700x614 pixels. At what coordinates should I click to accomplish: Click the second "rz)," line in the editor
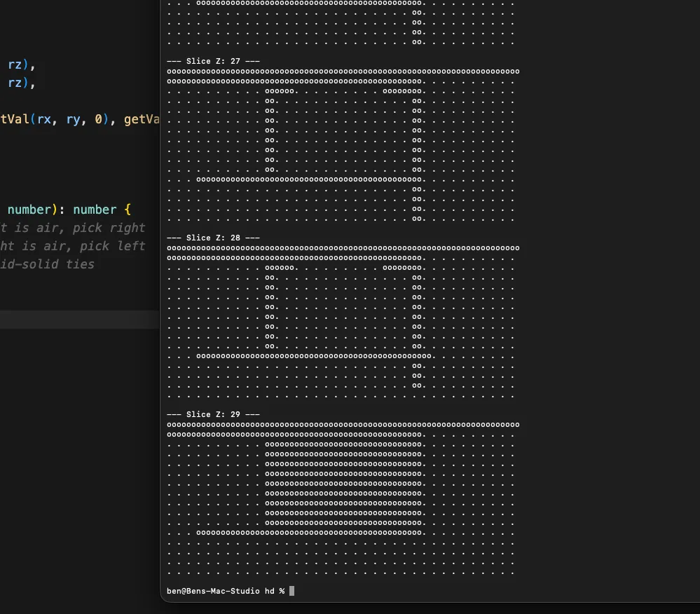point(21,83)
